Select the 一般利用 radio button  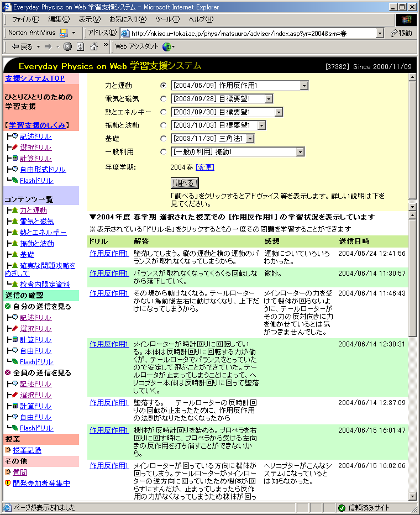(163, 152)
